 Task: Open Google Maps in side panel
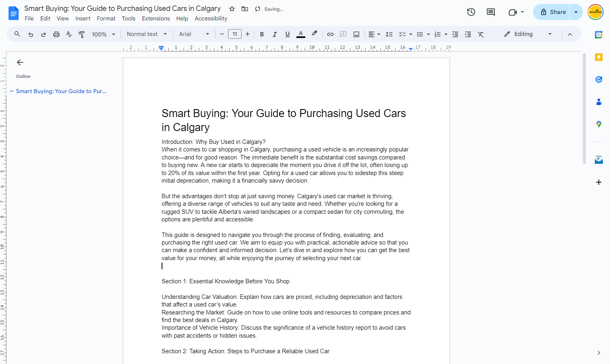[599, 124]
